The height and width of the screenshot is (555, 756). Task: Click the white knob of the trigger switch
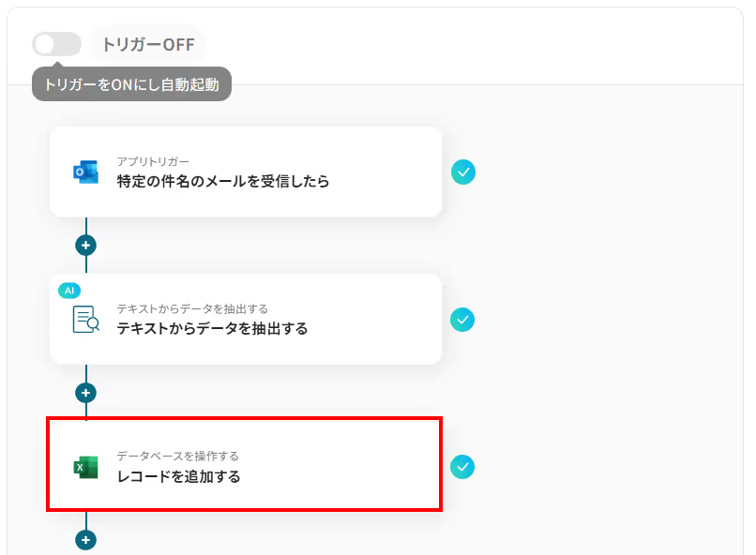click(x=45, y=44)
